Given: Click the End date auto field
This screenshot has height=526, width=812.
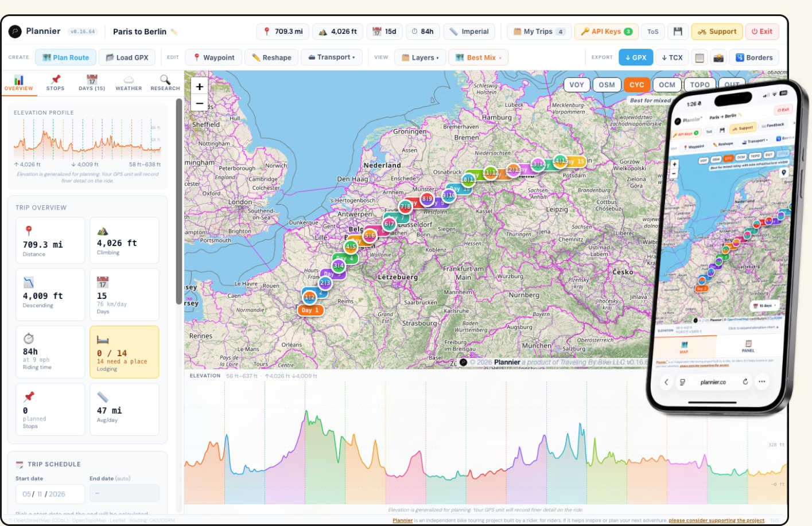Looking at the screenshot, I should pos(125,494).
